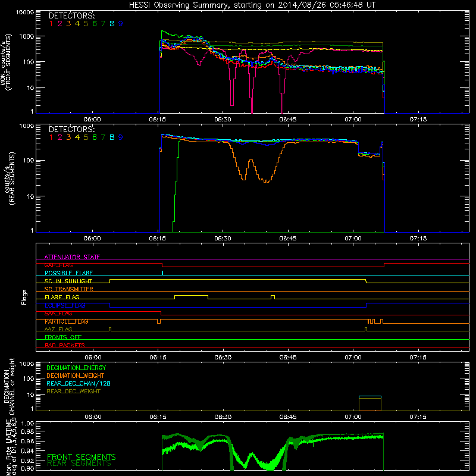Click the SC_TRANSMITTER flag label

click(69, 289)
